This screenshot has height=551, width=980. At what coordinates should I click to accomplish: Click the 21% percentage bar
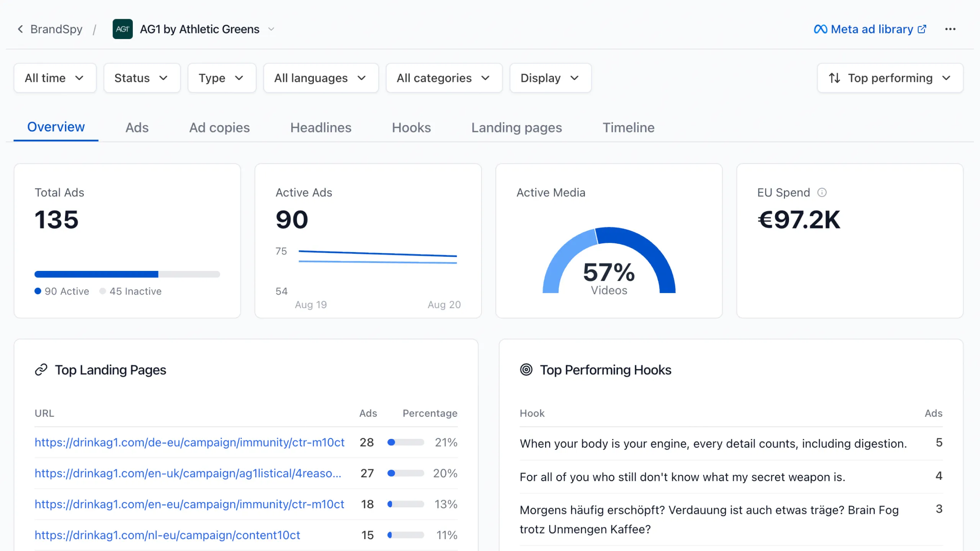[x=406, y=442]
